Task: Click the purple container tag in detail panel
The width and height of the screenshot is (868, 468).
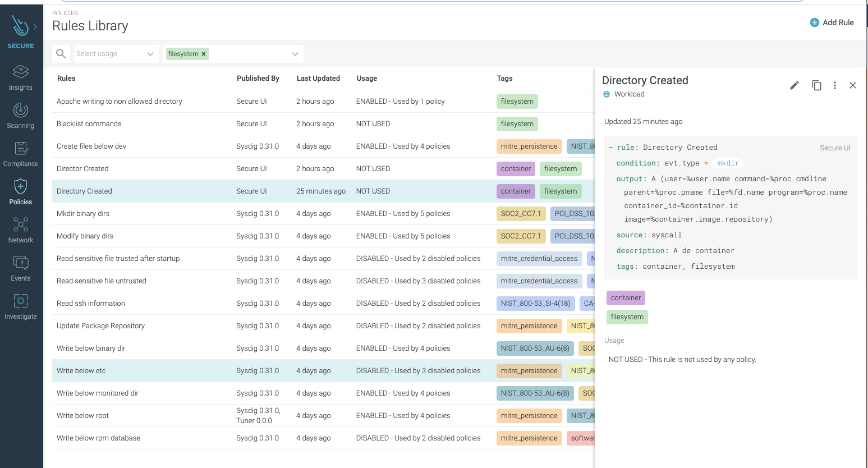Action: click(x=626, y=298)
